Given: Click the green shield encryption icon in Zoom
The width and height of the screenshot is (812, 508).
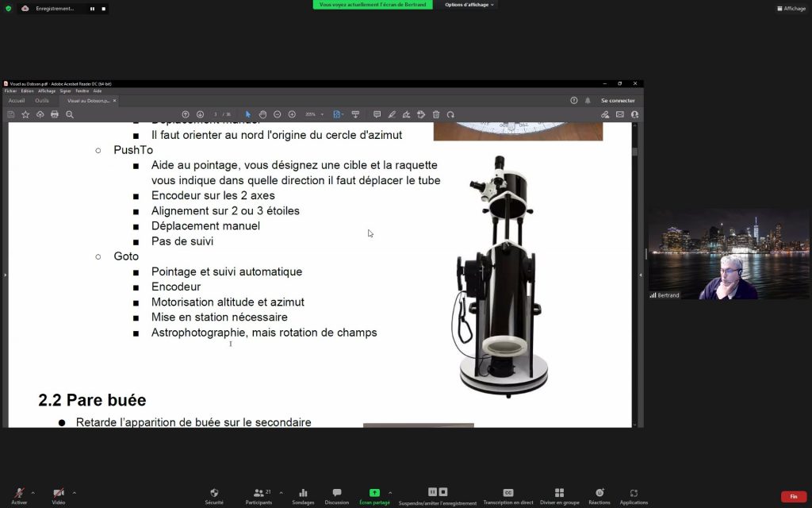Looking at the screenshot, I should tap(8, 8).
